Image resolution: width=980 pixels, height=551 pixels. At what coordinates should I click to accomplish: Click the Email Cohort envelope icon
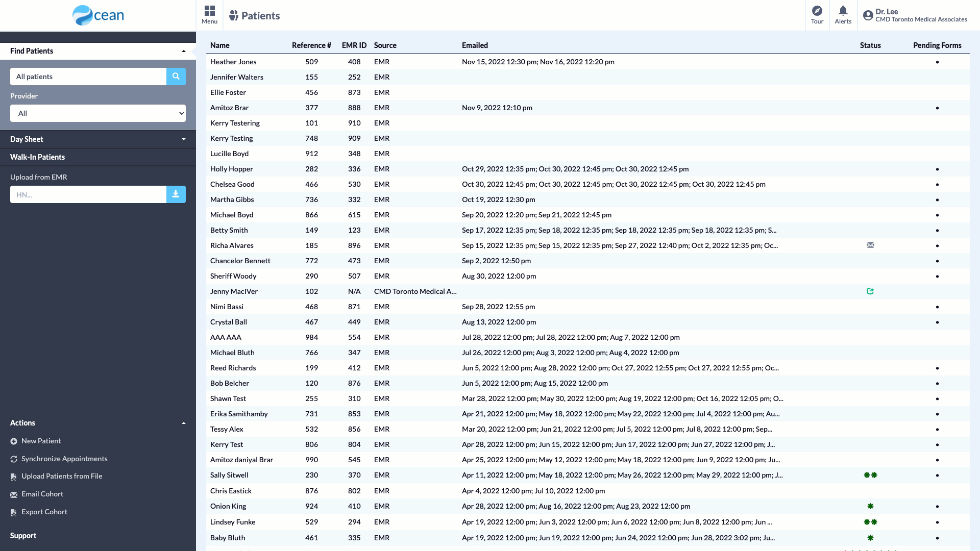(x=14, y=494)
